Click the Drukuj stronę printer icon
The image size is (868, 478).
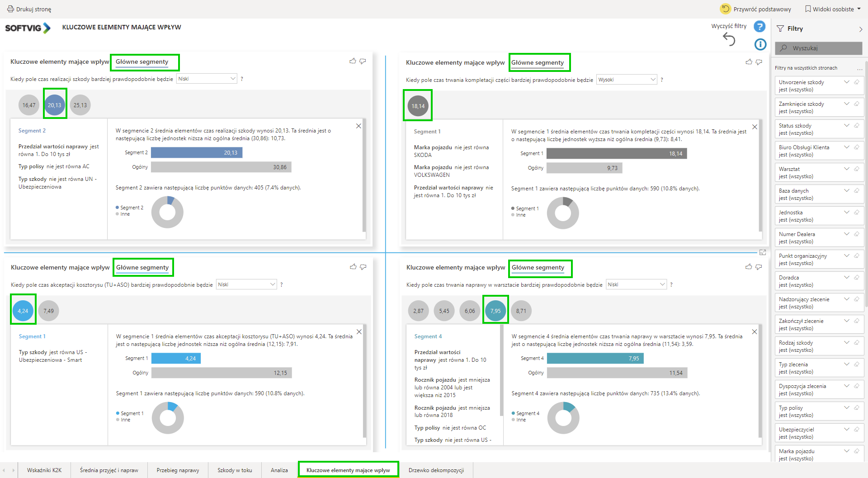pyautogui.click(x=10, y=9)
